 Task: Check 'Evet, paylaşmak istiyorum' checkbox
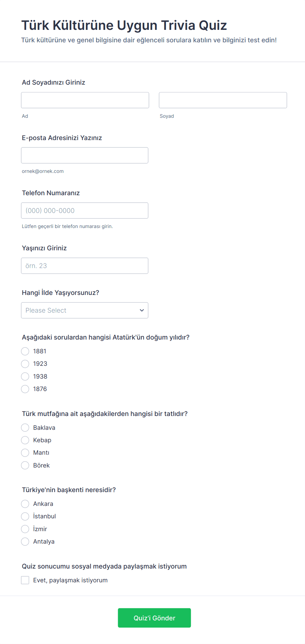point(25,580)
